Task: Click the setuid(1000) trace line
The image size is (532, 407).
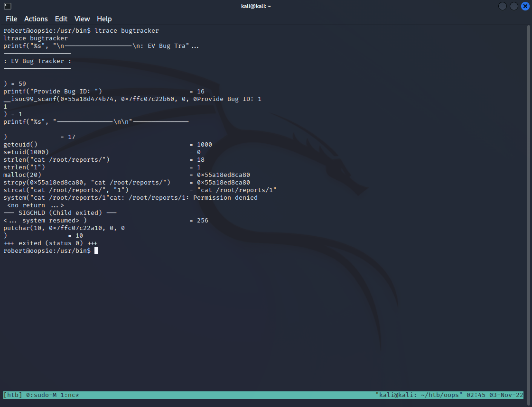Action: point(26,152)
